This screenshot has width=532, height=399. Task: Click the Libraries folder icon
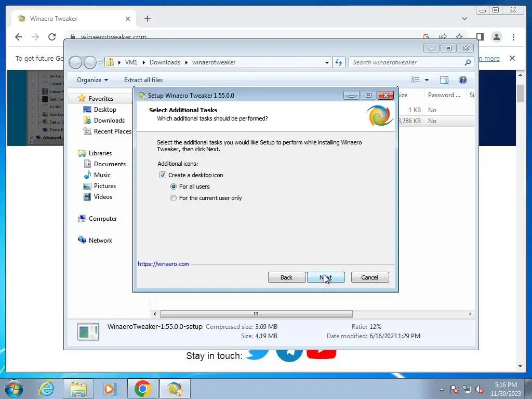click(82, 153)
